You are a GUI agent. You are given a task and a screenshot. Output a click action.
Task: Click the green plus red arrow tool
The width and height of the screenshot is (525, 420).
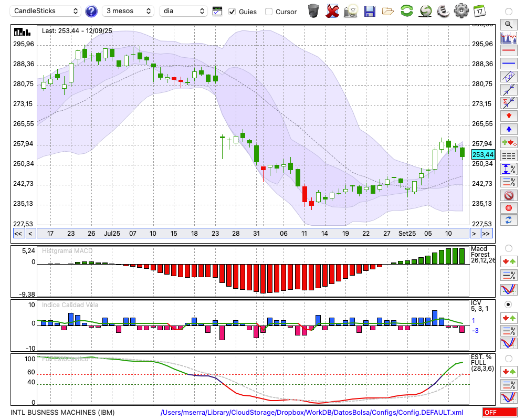tap(509, 142)
